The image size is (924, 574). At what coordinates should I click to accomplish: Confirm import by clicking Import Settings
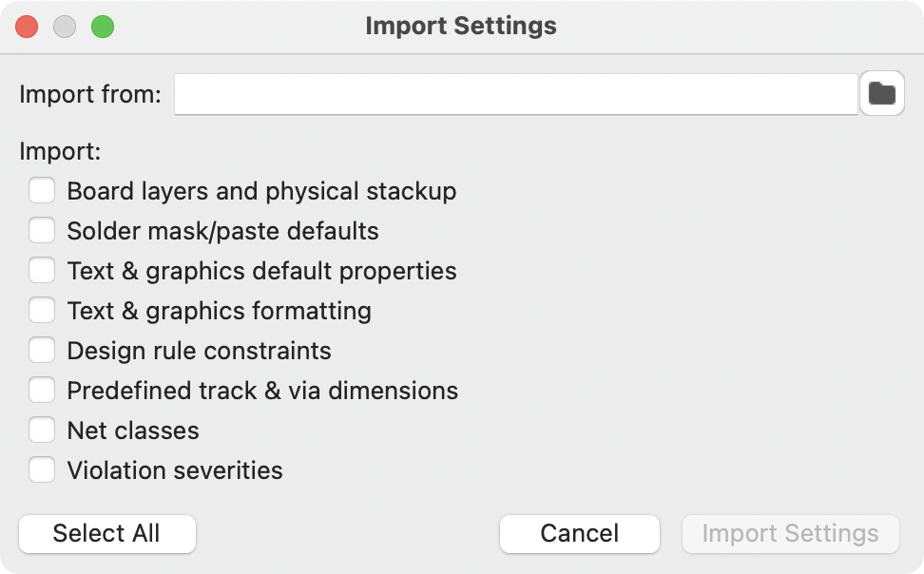[x=790, y=533]
